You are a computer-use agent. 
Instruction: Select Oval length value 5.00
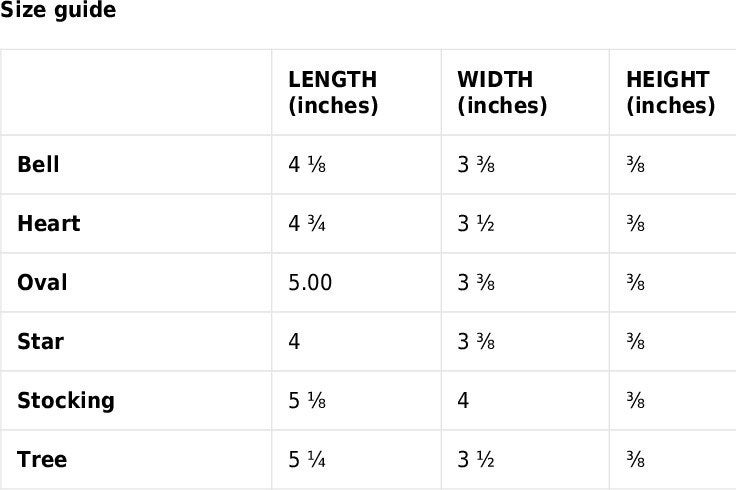[x=310, y=283]
